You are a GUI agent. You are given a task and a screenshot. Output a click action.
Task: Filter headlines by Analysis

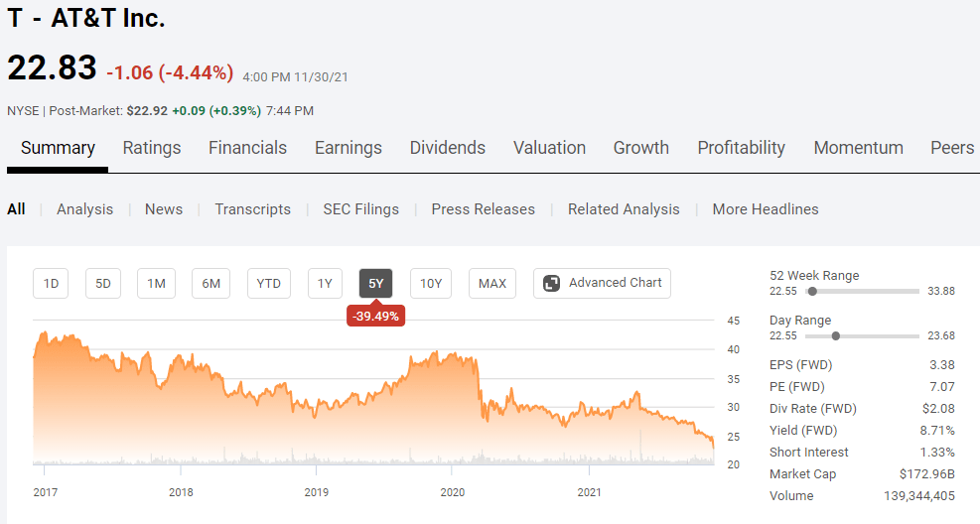click(85, 209)
